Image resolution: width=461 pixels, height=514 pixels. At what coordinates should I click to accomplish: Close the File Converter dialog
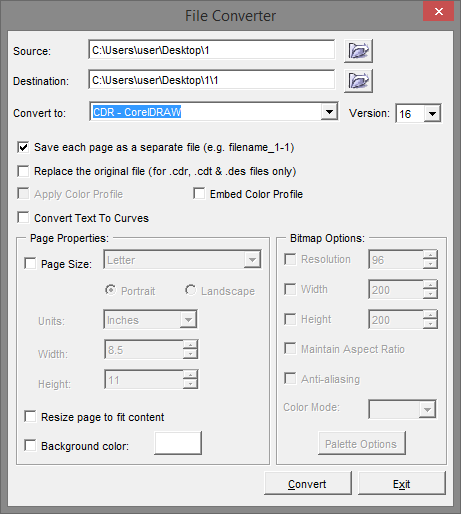click(439, 12)
